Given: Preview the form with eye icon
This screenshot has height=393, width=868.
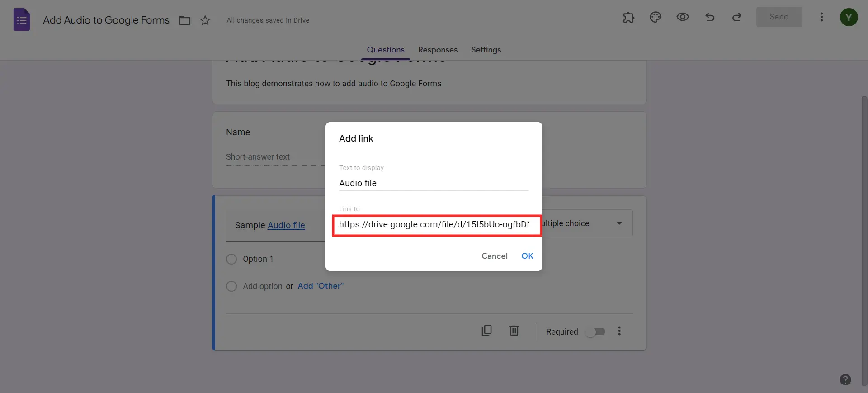Looking at the screenshot, I should pyautogui.click(x=683, y=17).
